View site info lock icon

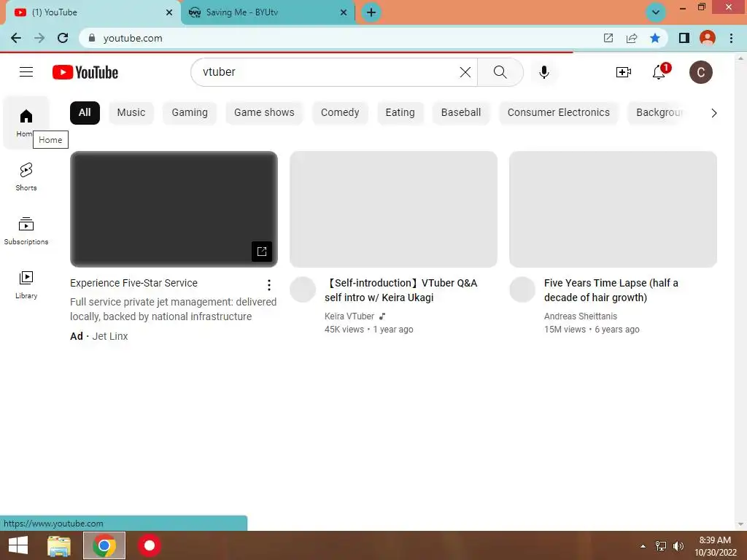tap(92, 38)
